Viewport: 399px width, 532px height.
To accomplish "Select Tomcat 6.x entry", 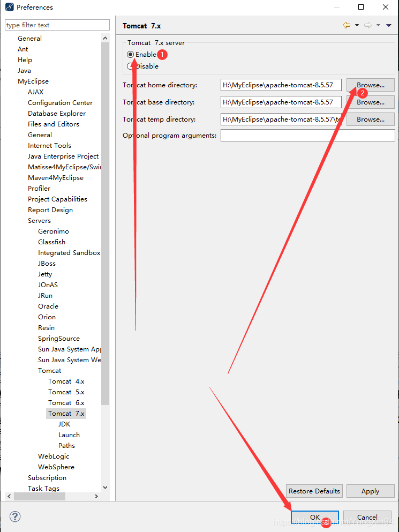I will click(66, 403).
